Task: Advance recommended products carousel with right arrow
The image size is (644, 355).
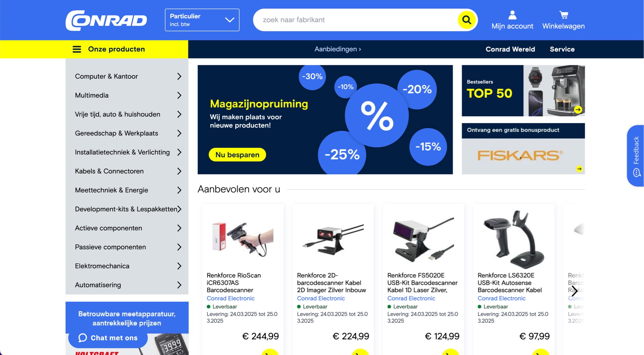Action: [x=574, y=291]
